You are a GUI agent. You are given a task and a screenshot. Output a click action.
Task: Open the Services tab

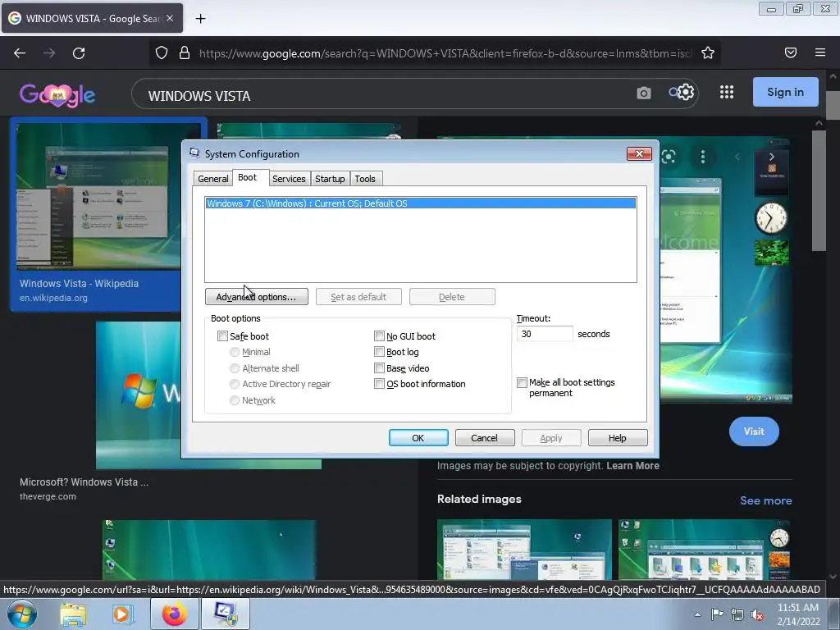click(x=289, y=179)
